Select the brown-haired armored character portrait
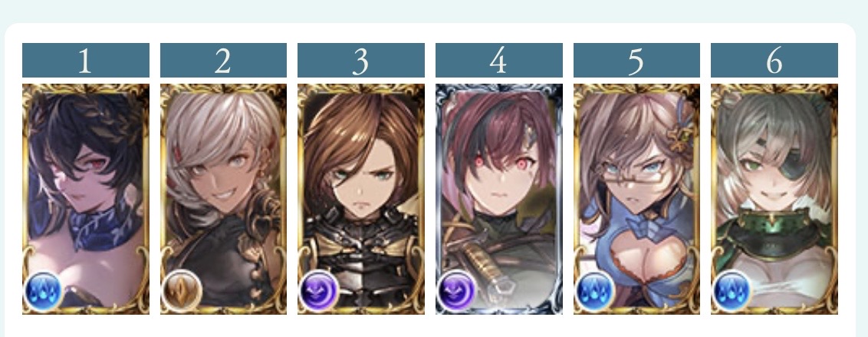 pyautogui.click(x=361, y=199)
